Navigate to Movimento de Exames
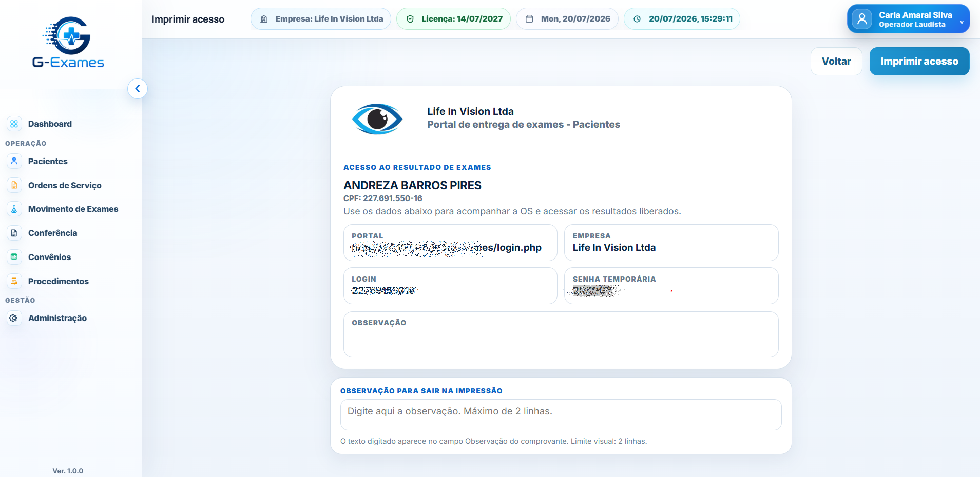This screenshot has width=980, height=477. [73, 209]
